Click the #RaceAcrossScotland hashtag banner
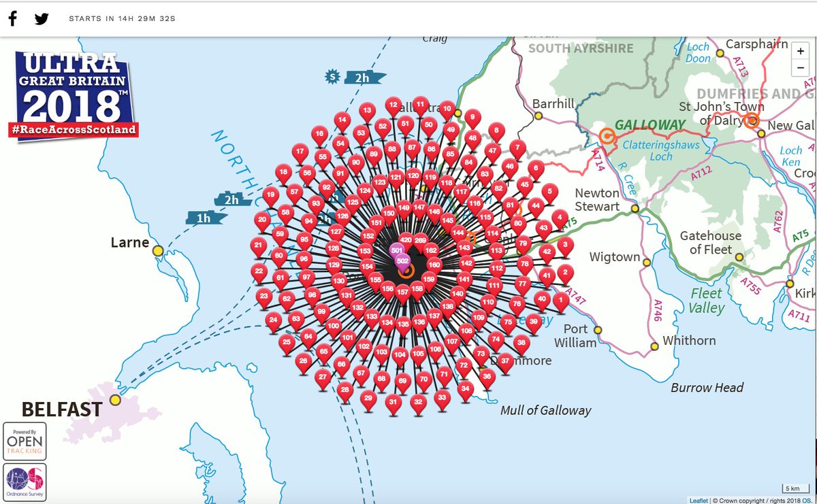Screen dimensions: 817x504 coord(74,129)
